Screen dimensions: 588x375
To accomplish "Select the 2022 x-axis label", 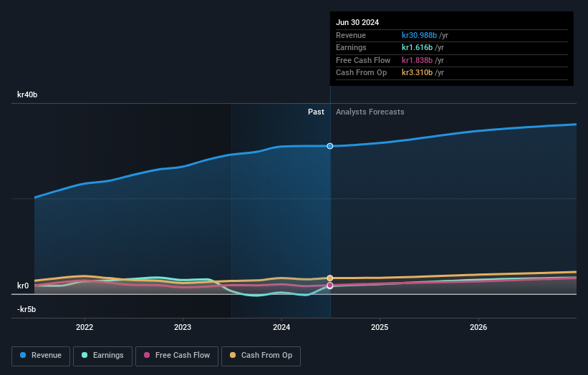I will (x=85, y=327).
